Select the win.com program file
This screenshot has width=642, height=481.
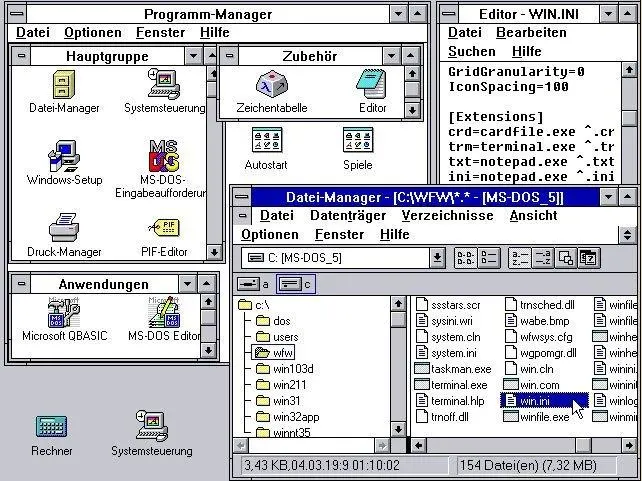[532, 385]
